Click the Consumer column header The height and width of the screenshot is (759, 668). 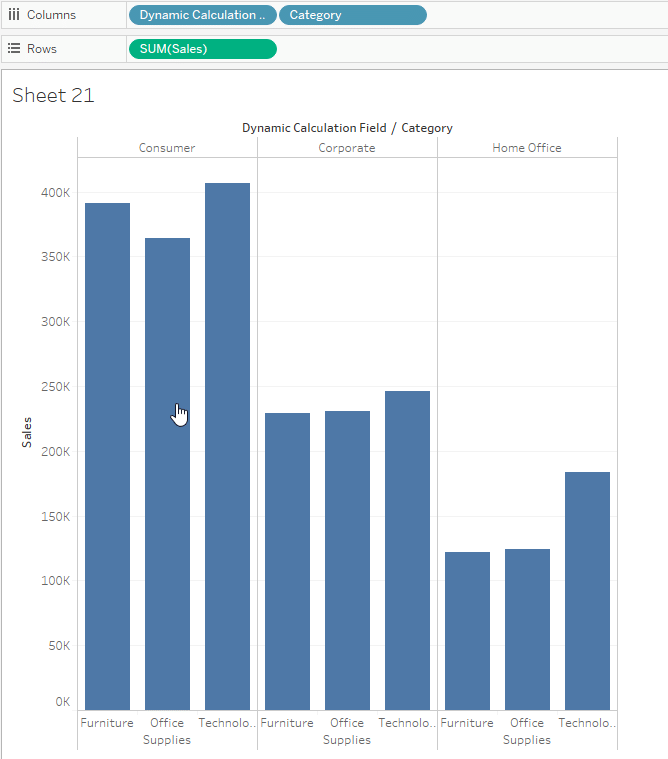(x=167, y=148)
